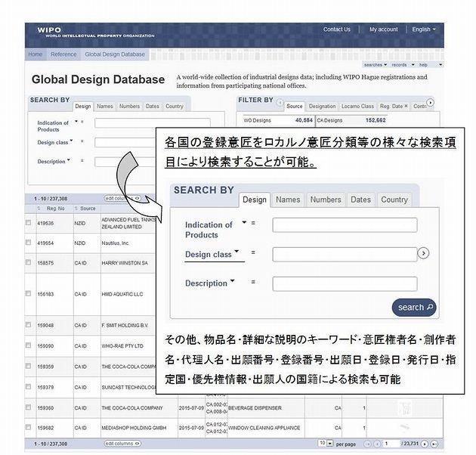The height and width of the screenshot is (455, 476).
Task: Switch to the Country search tab
Action: pyautogui.click(x=175, y=107)
